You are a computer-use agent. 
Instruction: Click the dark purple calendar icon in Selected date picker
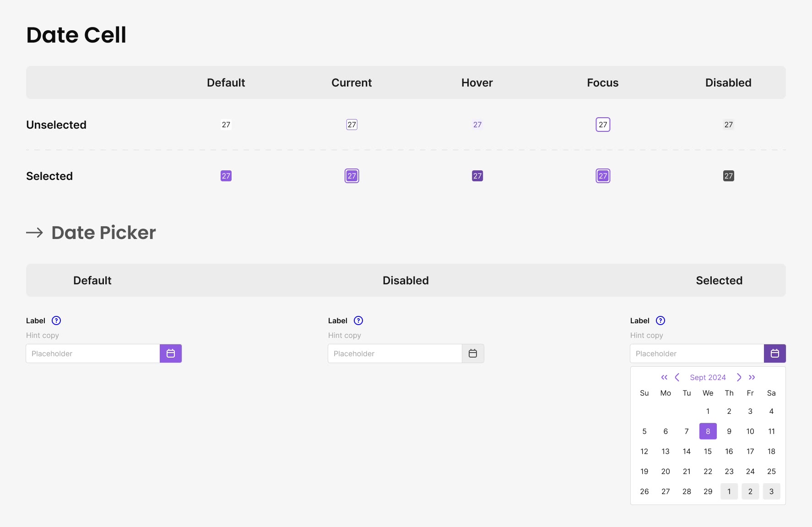[775, 353]
